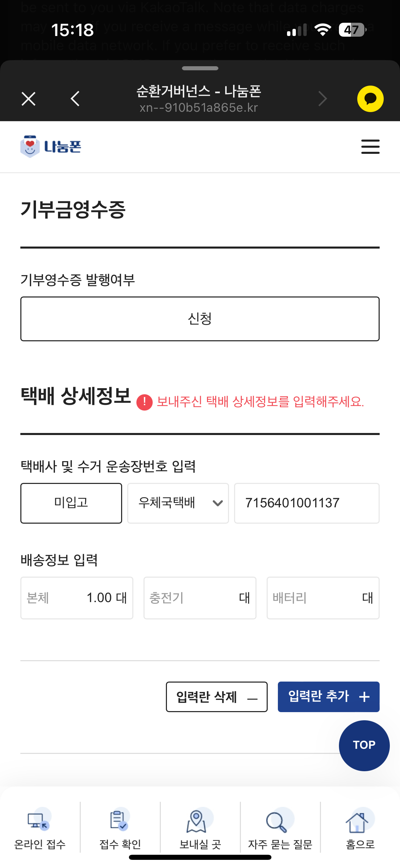Close the in-app browser with X icon
Image resolution: width=400 pixels, height=868 pixels.
[28, 99]
